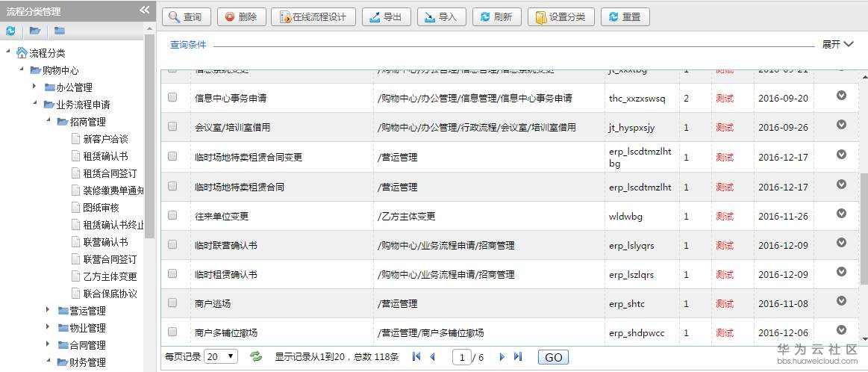Expand the 合同管理 folder arrow
The image size is (868, 372).
click(49, 344)
